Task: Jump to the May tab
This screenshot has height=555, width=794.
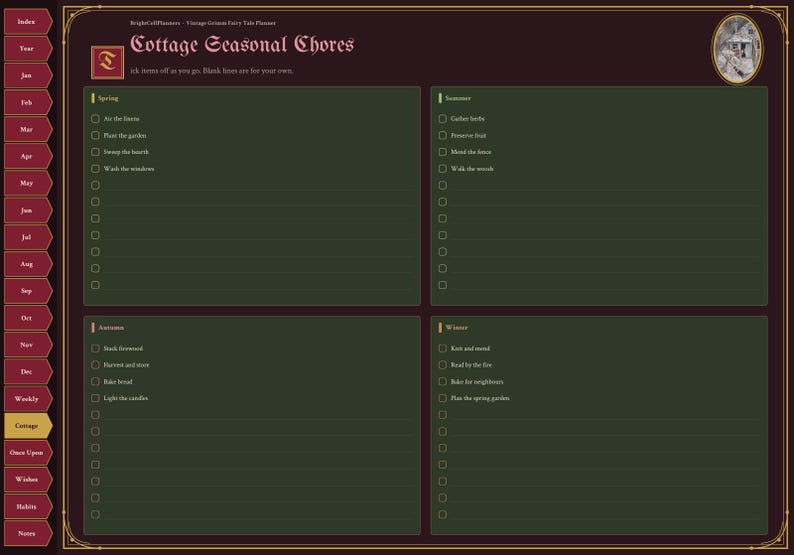Action: coord(28,183)
